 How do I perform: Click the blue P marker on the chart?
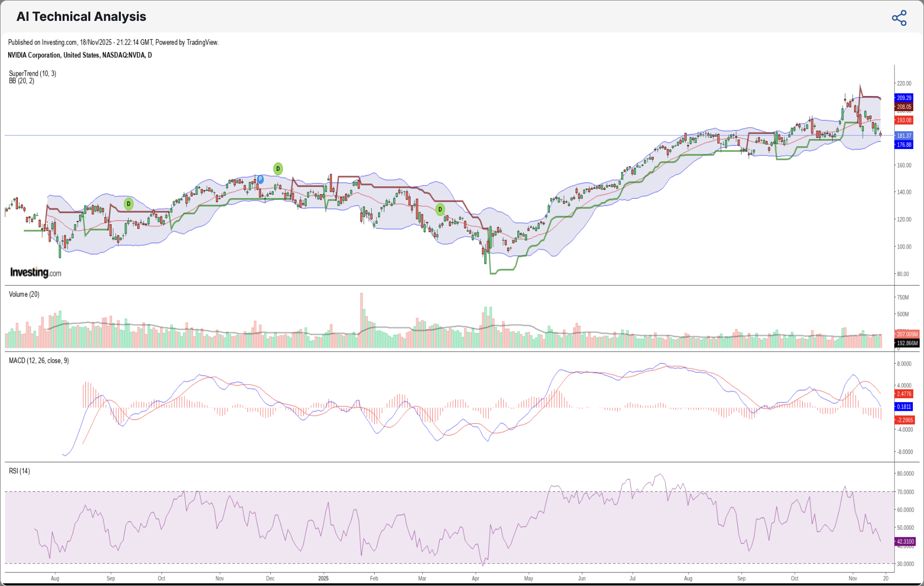coord(261,179)
